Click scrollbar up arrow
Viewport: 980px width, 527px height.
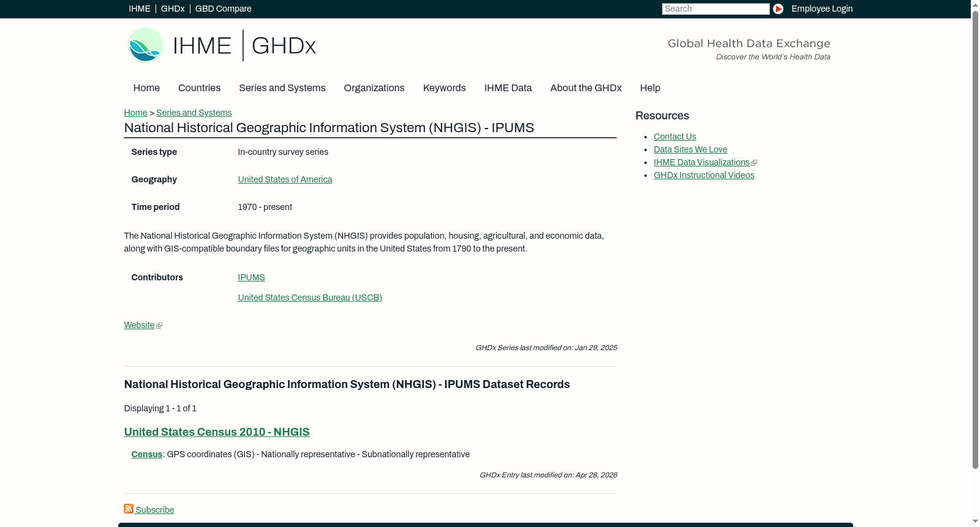coord(975,4)
